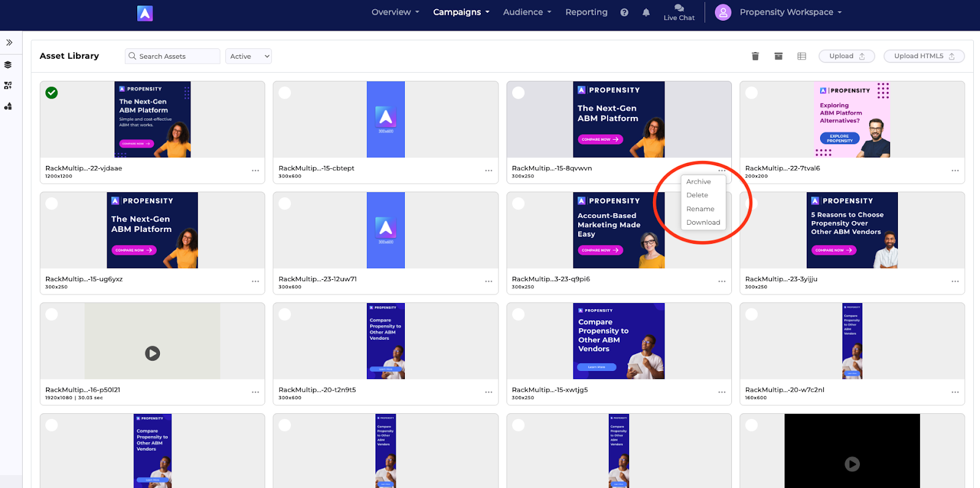The height and width of the screenshot is (488, 980).
Task: Click the Propensity logo in the top bar
Action: (145, 13)
